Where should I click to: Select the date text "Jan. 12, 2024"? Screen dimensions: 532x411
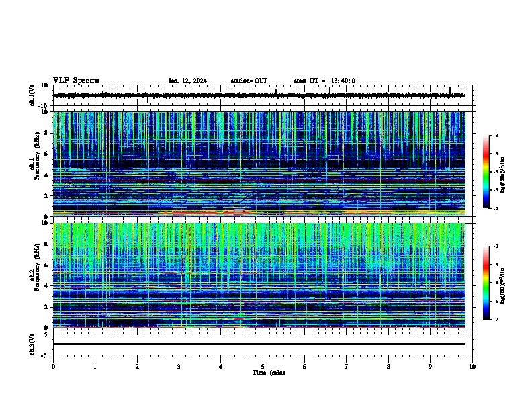pyautogui.click(x=187, y=81)
